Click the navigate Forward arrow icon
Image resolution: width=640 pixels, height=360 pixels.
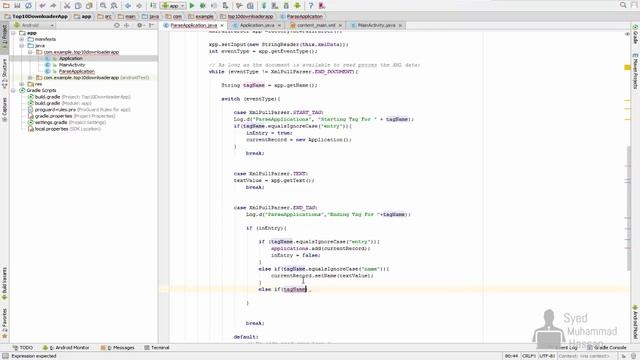(x=139, y=5)
